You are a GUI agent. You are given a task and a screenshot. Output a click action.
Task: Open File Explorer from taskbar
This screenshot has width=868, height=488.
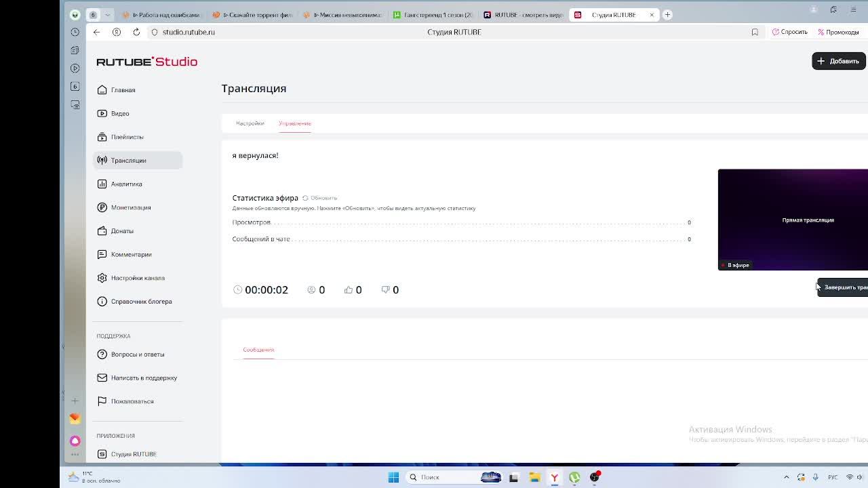534,477
